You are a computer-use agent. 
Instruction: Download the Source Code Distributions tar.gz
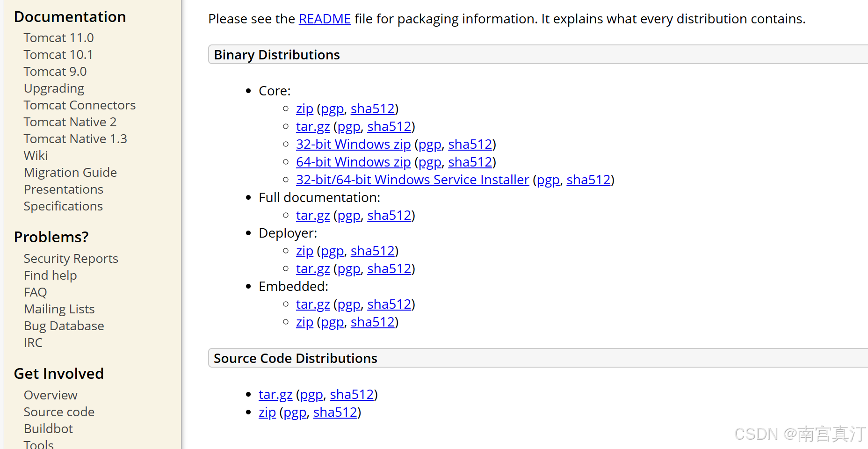[x=275, y=395]
